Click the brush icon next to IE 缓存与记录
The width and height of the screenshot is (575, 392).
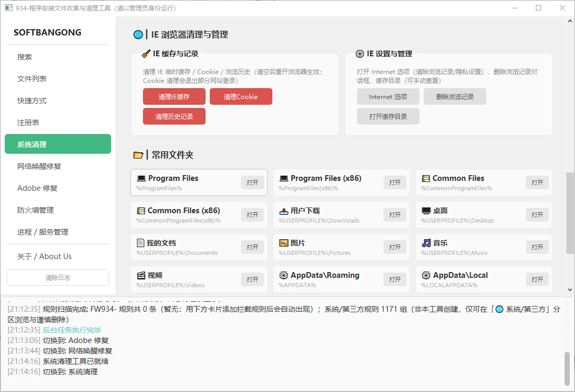click(x=146, y=54)
